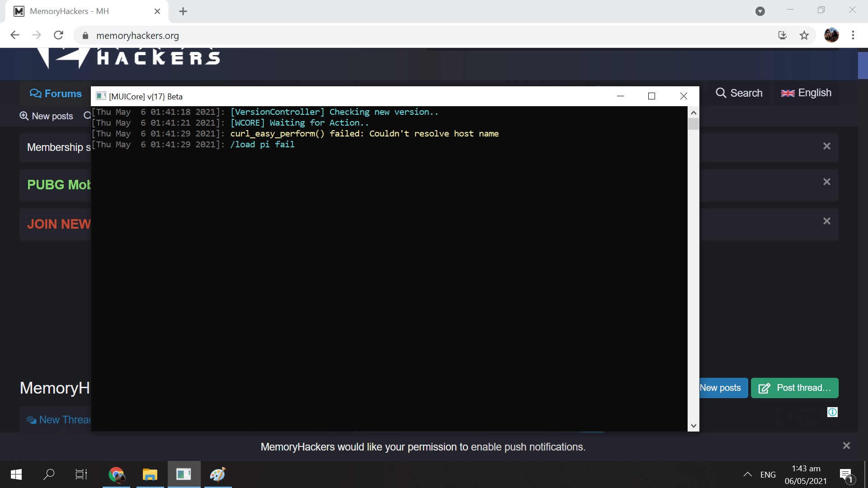Open a new browser tab
868x488 pixels.
pos(183,11)
